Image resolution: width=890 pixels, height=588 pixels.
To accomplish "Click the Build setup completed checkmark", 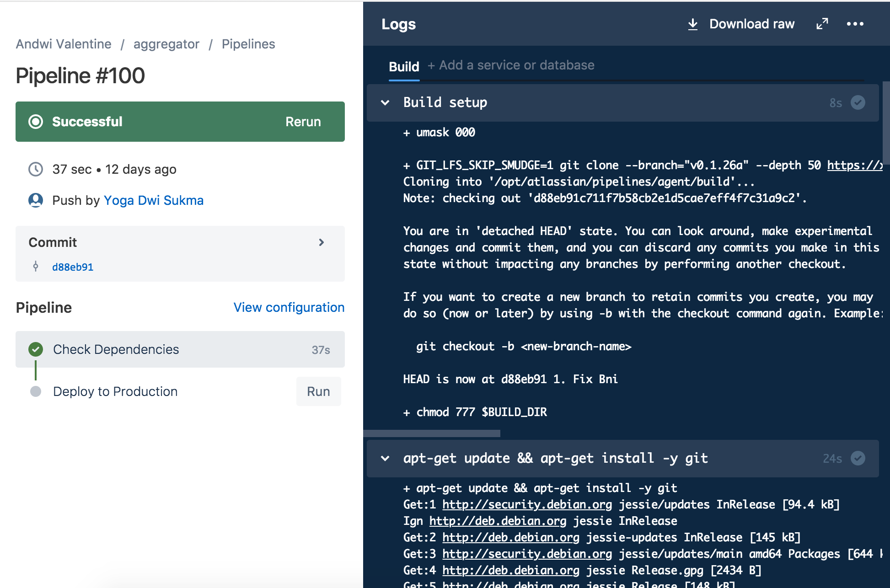I will click(x=858, y=102).
